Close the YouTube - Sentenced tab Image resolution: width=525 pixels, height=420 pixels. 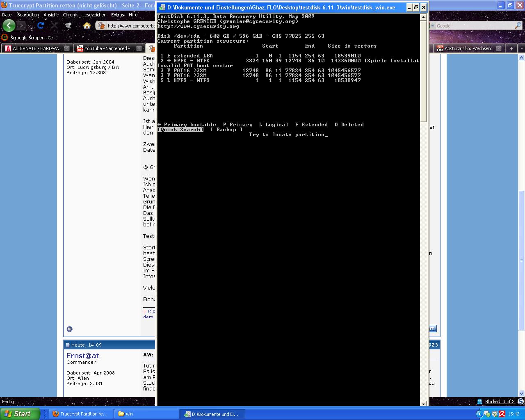click(139, 48)
